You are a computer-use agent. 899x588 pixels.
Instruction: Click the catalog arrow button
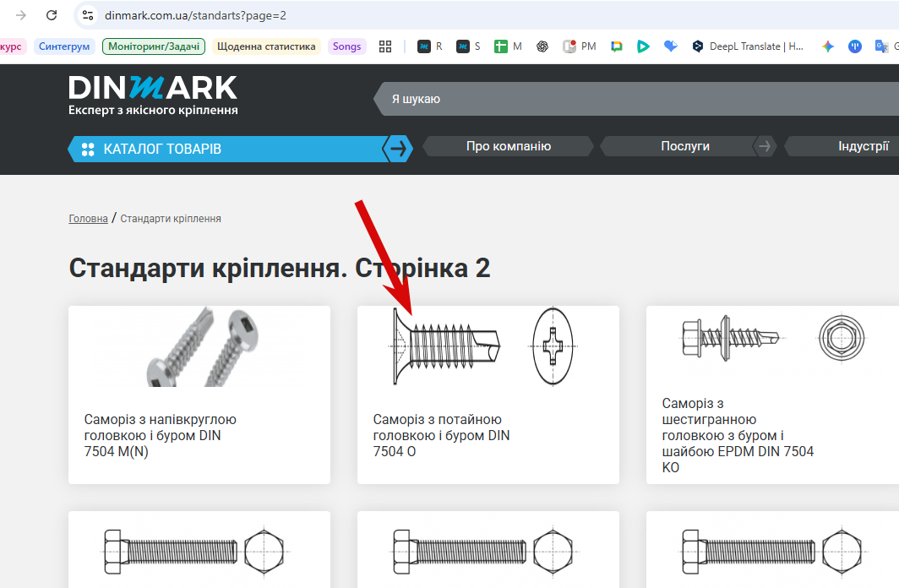398,149
